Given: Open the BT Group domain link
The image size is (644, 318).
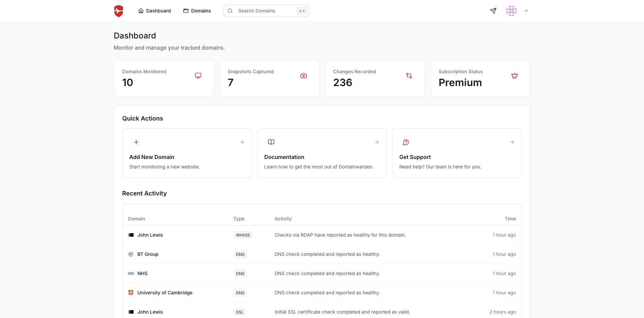Looking at the screenshot, I should pyautogui.click(x=148, y=254).
